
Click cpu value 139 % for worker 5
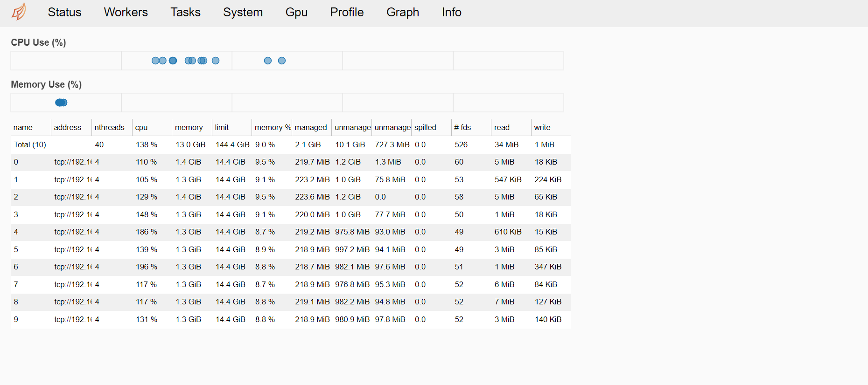click(x=147, y=249)
